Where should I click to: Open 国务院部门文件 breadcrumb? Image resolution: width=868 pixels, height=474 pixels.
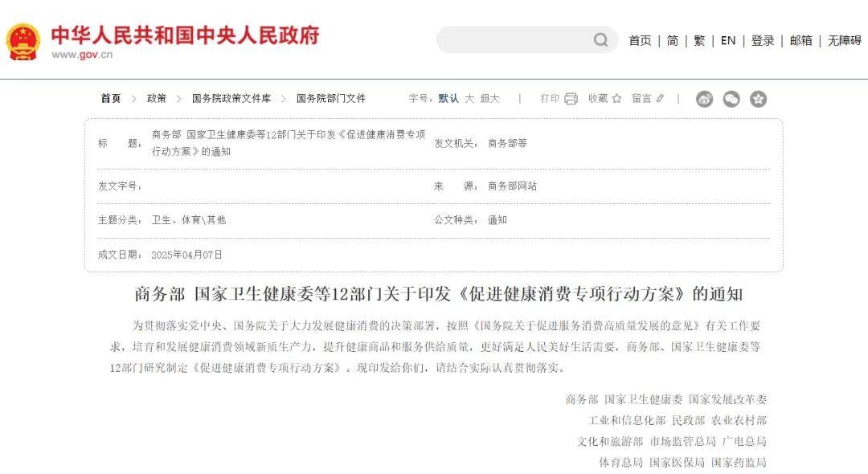click(331, 99)
